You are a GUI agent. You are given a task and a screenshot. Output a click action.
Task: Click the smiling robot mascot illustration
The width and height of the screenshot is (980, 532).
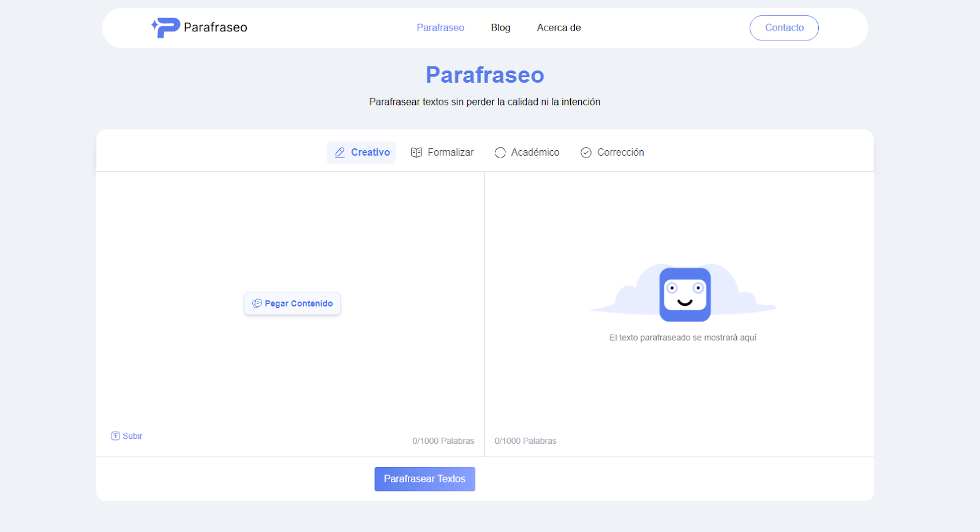[685, 294]
